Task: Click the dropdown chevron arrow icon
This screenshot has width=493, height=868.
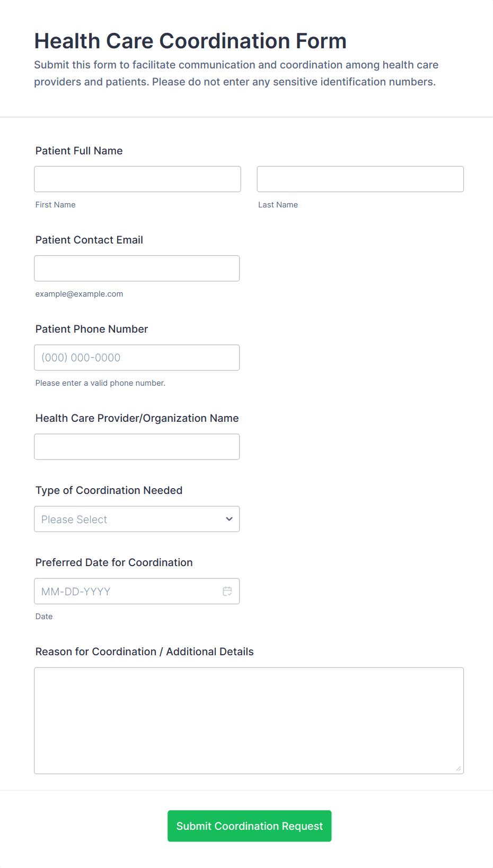Action: pos(229,519)
